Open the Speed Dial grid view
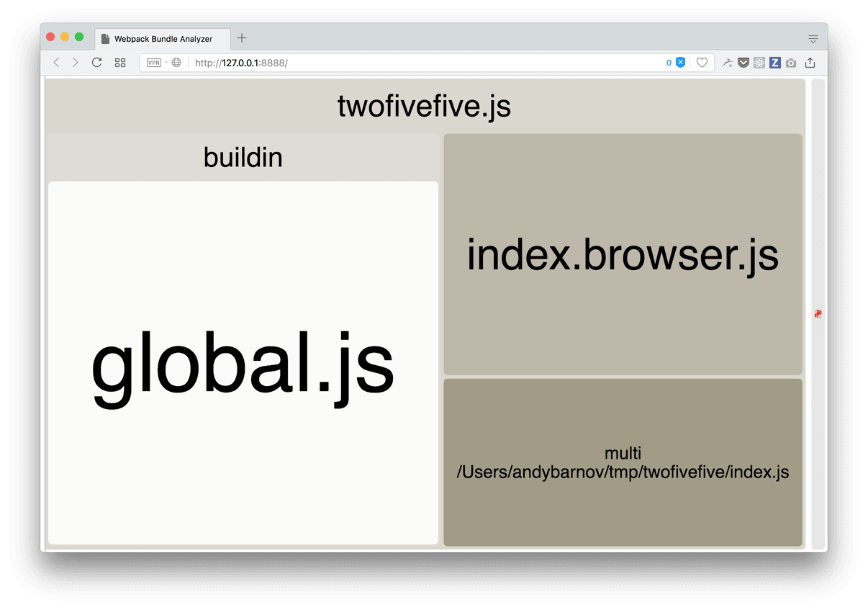 point(120,63)
